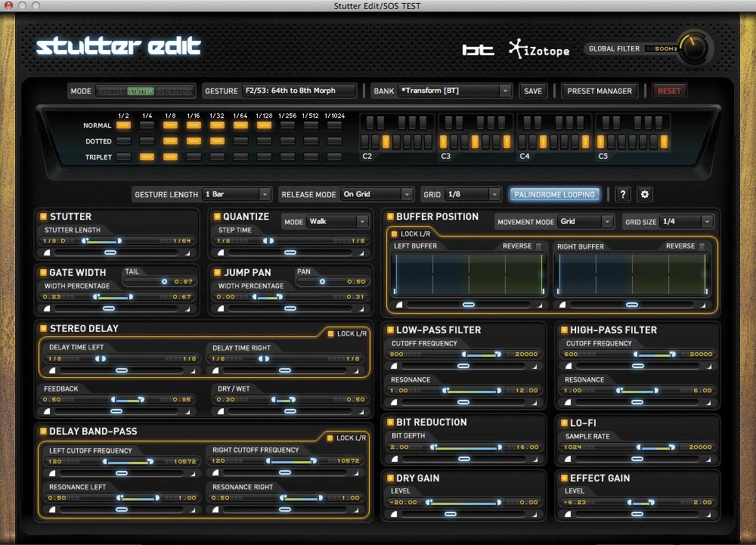This screenshot has height=545, width=756.
Task: Toggle the Stutter module power indicator
Action: tap(43, 217)
